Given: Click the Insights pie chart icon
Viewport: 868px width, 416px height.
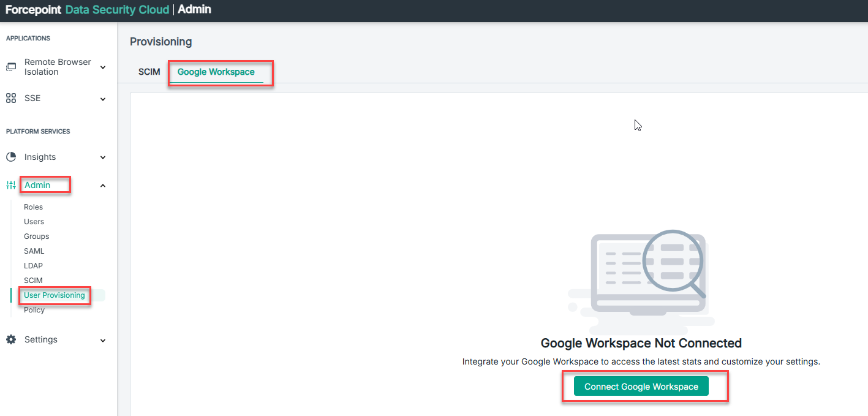Looking at the screenshot, I should [x=11, y=157].
